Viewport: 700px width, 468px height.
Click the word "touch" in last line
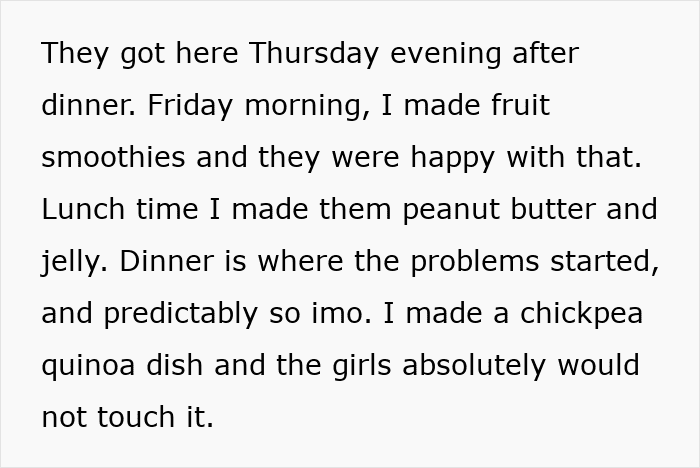pyautogui.click(x=136, y=417)
